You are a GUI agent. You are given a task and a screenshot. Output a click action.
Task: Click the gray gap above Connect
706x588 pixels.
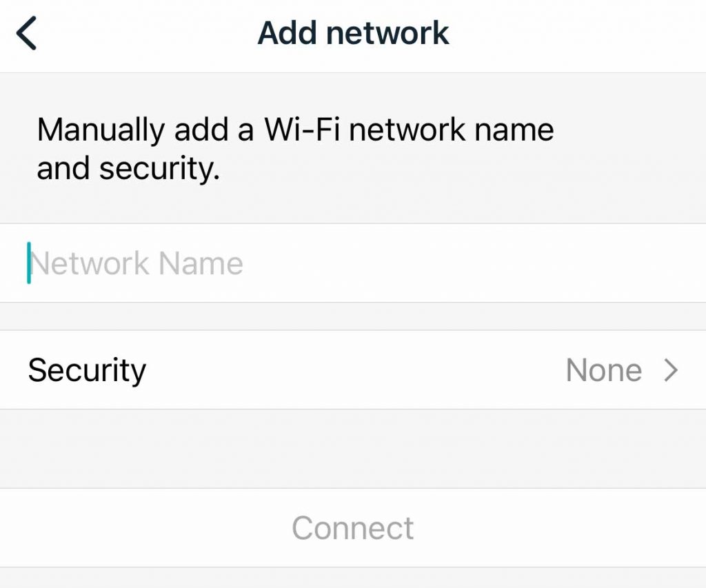point(353,448)
